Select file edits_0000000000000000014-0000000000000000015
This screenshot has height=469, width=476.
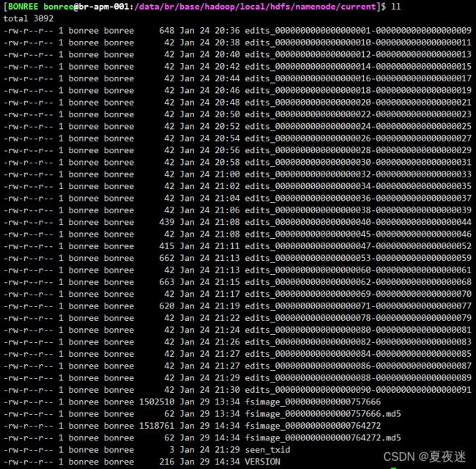point(358,67)
